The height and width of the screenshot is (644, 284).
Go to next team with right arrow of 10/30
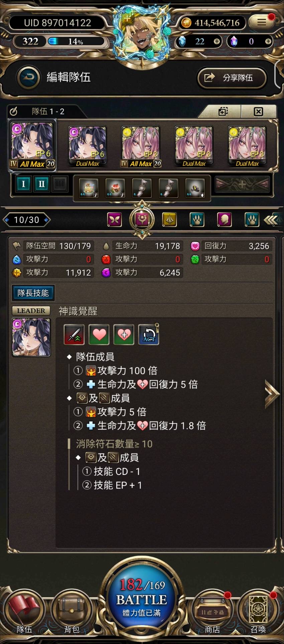pyautogui.click(x=47, y=220)
